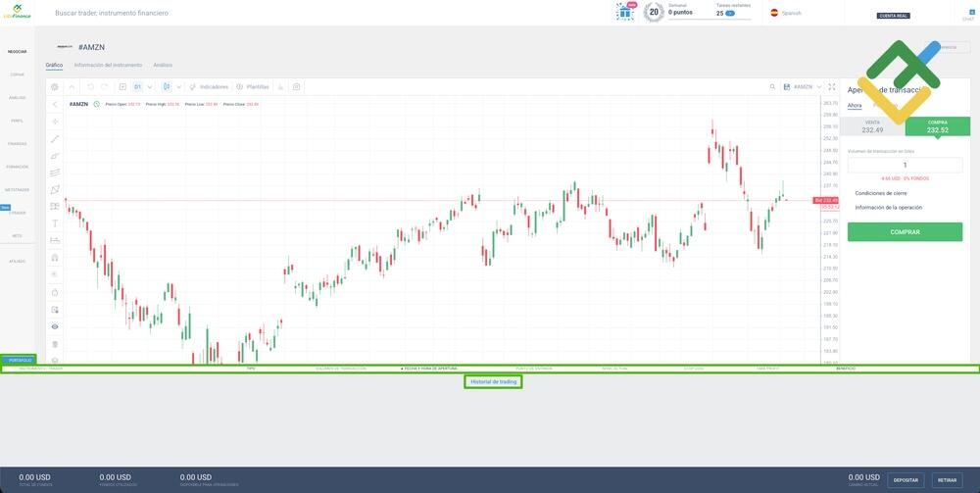
Task: Take a chart screenshot with camera icon
Action: [296, 87]
